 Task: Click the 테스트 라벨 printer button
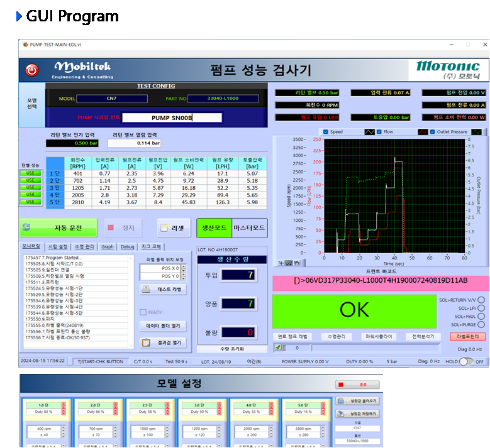tap(163, 290)
